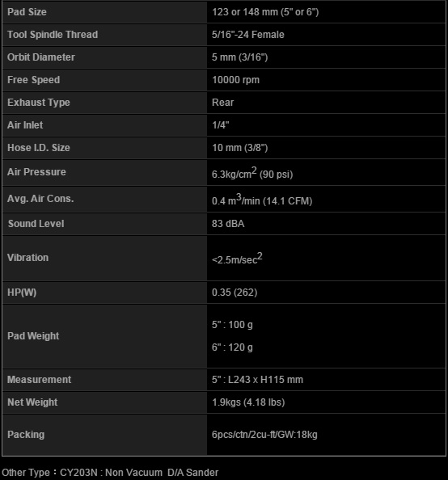The image size is (448, 480).
Task: Select the <2.5m/sec2 vibration value
Action: [237, 259]
